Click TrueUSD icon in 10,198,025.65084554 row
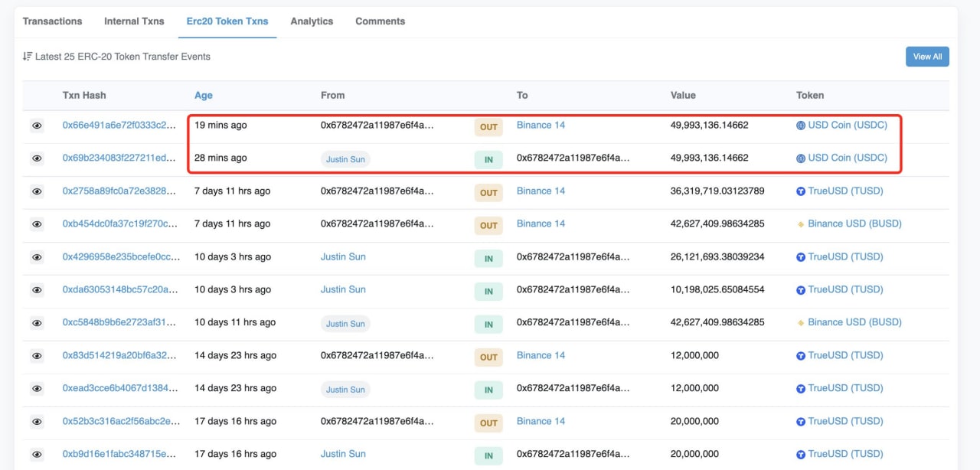Screen dimensions: 980x470 (x=801, y=290)
